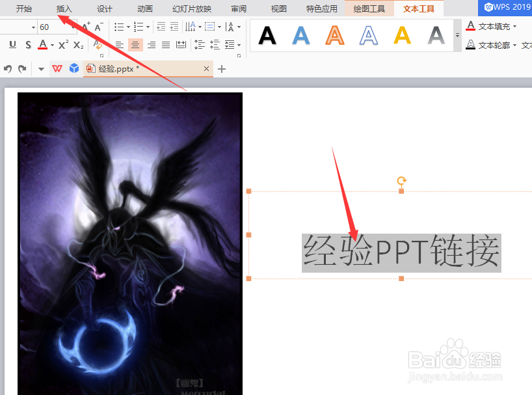Expand numbered list style options
This screenshot has width=532, height=395.
pyautogui.click(x=148, y=27)
